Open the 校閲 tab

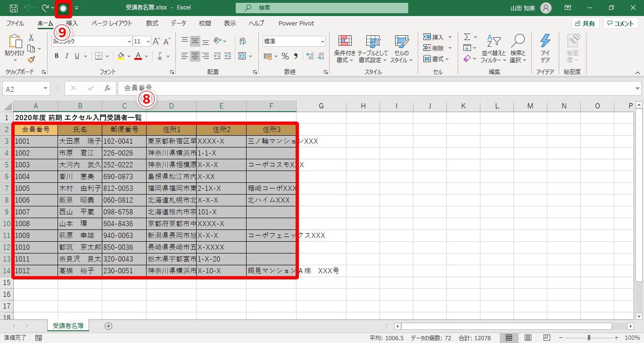tap(205, 23)
